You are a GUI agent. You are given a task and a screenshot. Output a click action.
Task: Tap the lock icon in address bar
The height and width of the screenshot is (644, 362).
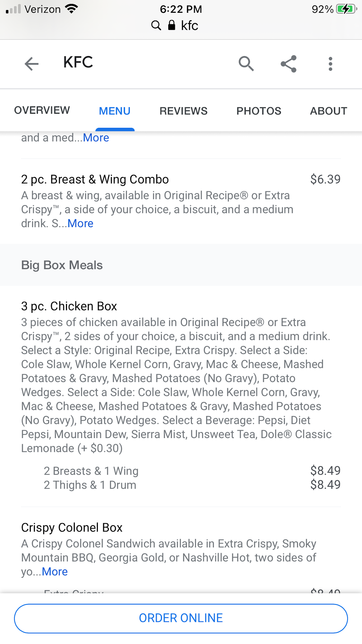click(172, 25)
